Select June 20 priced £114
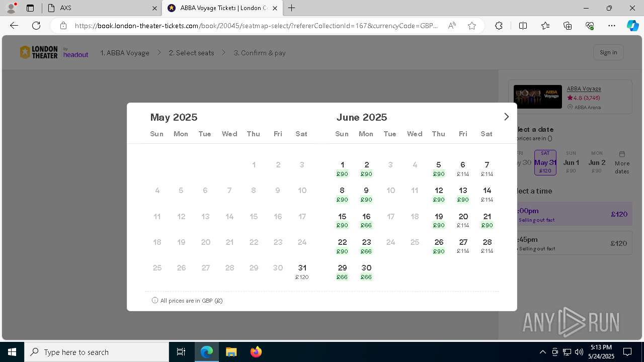The height and width of the screenshot is (362, 644). (x=463, y=220)
